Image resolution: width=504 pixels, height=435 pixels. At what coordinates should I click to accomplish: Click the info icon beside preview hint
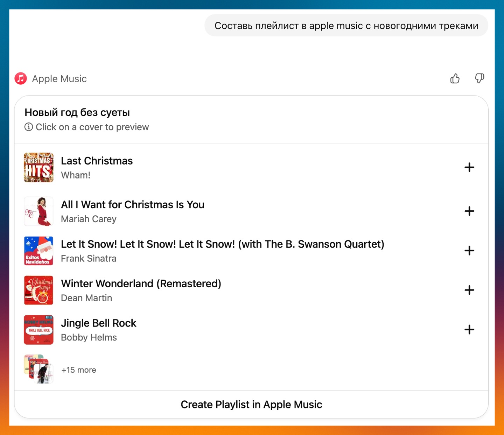[29, 127]
